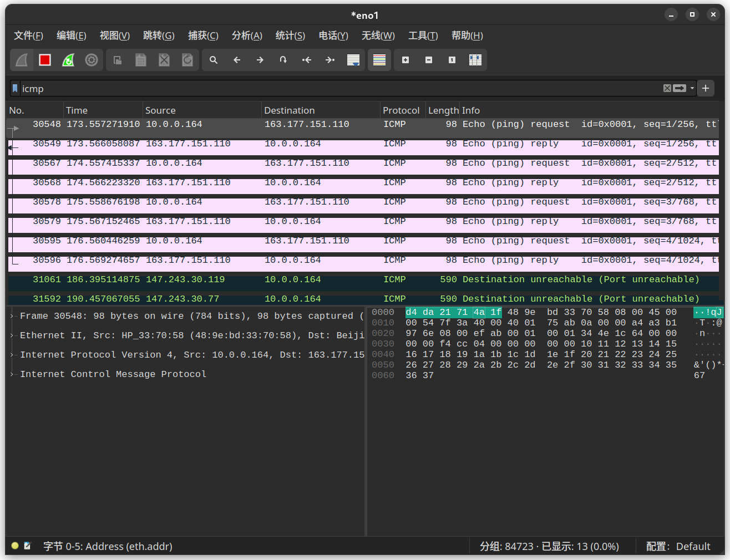Sort by the Source column header
The height and width of the screenshot is (560, 730).
click(202, 110)
